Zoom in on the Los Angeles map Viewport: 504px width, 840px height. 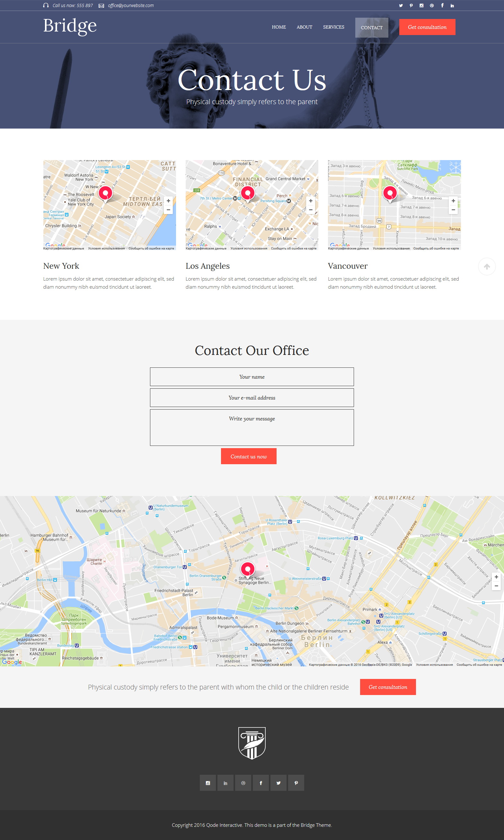311,201
